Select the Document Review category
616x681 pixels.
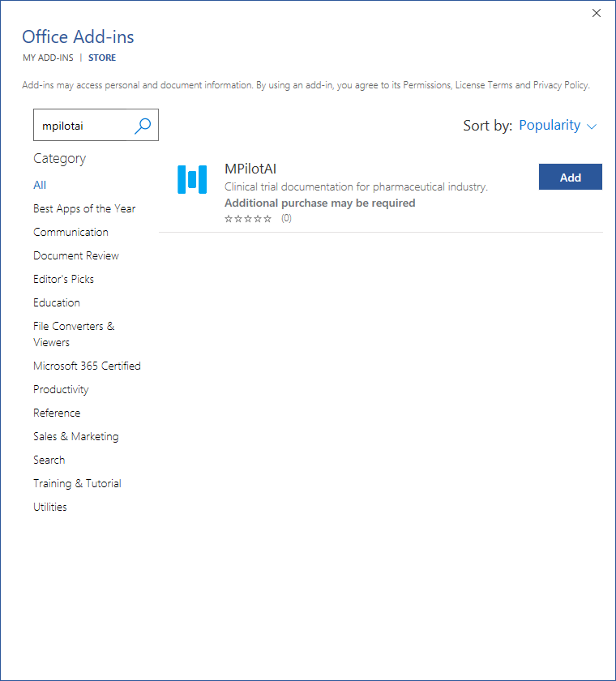click(76, 255)
